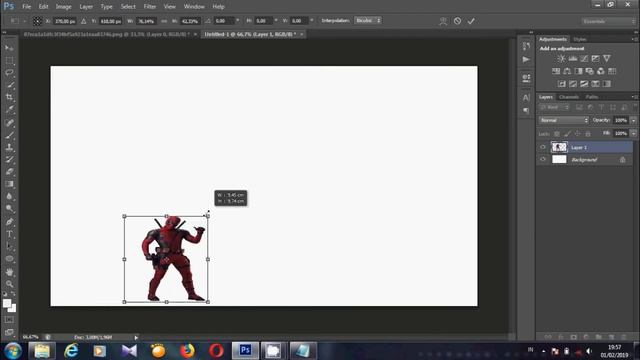
Task: Select the Eraser tool
Action: coord(9,172)
